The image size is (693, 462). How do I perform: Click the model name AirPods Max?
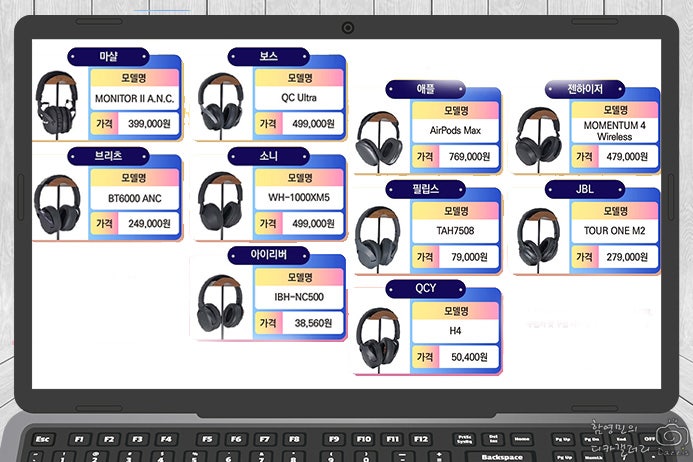[x=455, y=130]
